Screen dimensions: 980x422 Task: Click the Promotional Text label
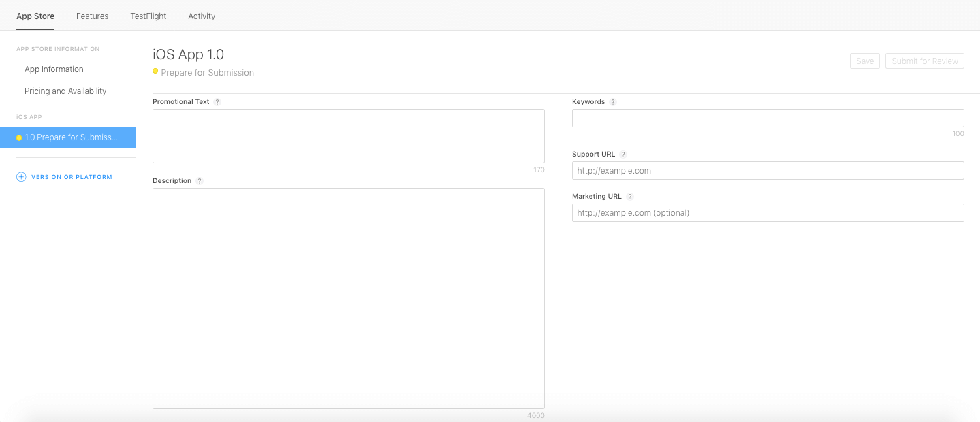(x=181, y=102)
